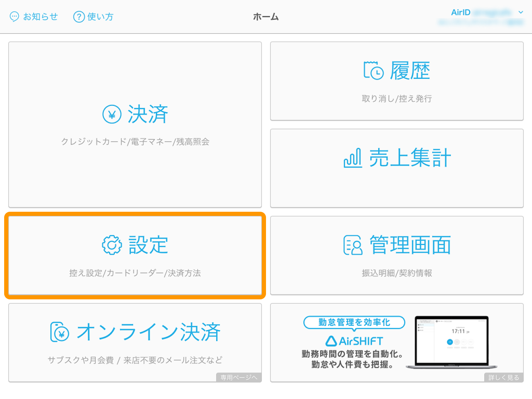
Task: Open the 使い方 help text link
Action: click(100, 17)
